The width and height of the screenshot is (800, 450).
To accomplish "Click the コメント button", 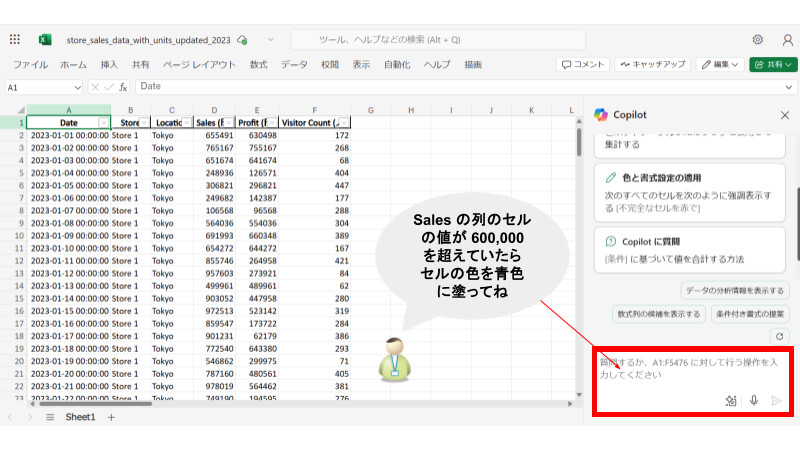I will pyautogui.click(x=583, y=64).
